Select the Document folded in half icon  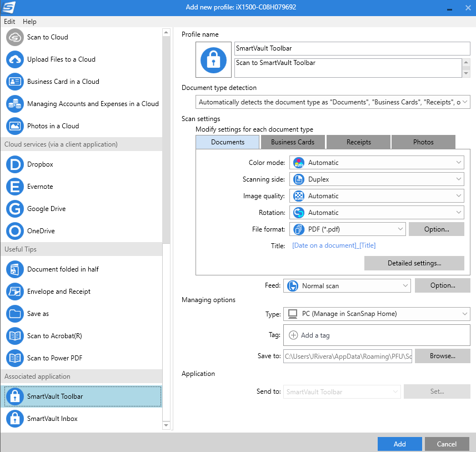[15, 269]
